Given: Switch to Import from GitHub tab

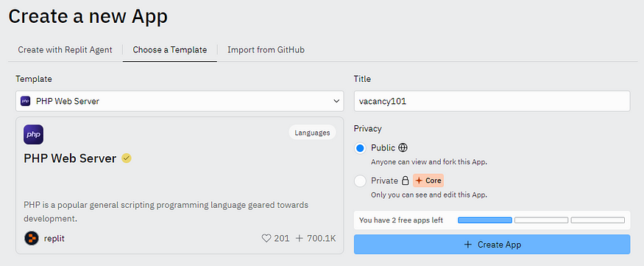Looking at the screenshot, I should tap(266, 50).
